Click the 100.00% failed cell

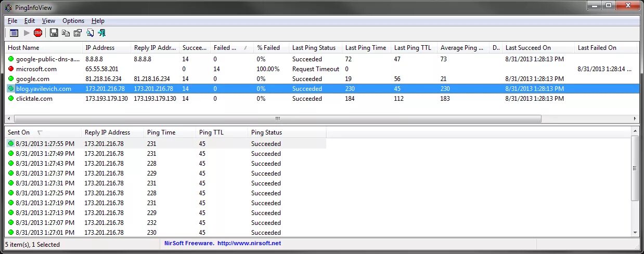[268, 69]
